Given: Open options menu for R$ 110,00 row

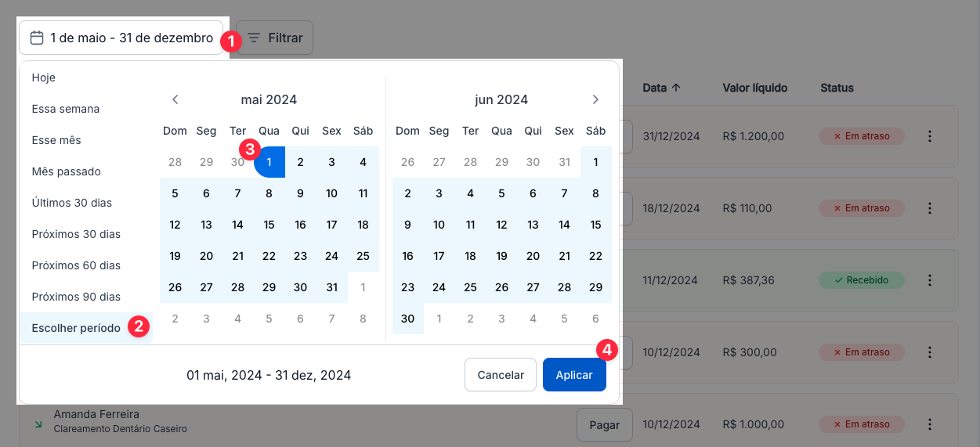Looking at the screenshot, I should point(930,208).
